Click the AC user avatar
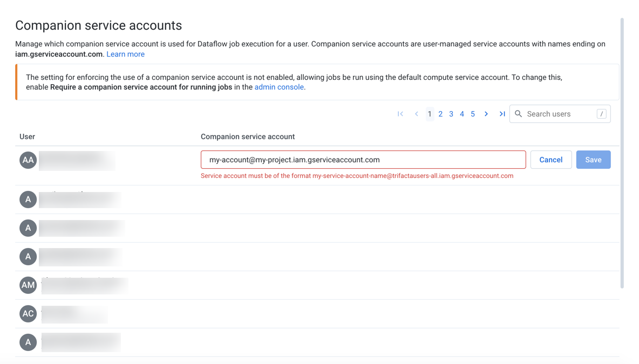Image resolution: width=639 pixels, height=364 pixels. click(28, 314)
